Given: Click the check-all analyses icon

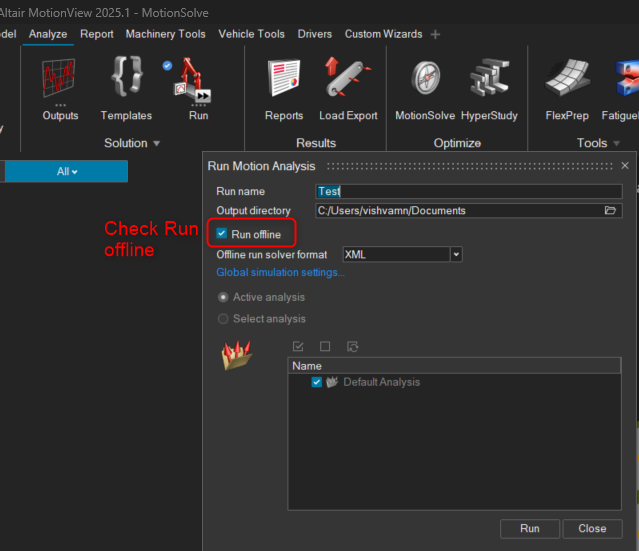Looking at the screenshot, I should (298, 346).
